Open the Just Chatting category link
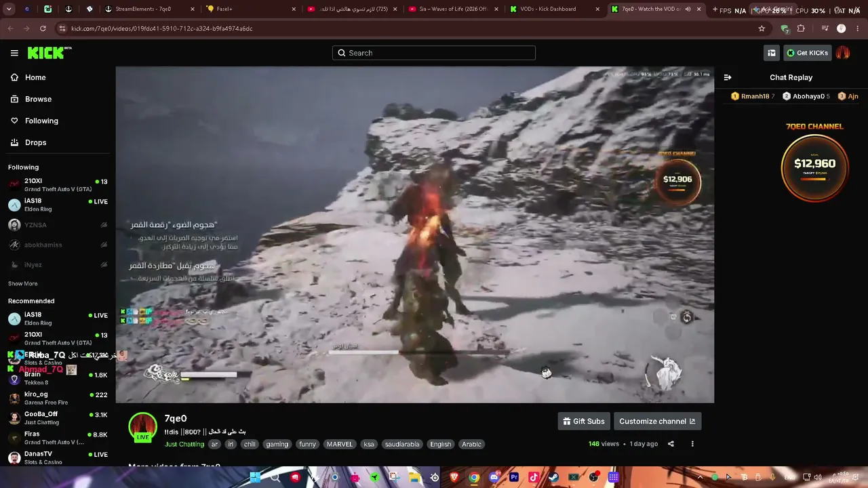Image resolution: width=868 pixels, height=488 pixels. [x=184, y=445]
